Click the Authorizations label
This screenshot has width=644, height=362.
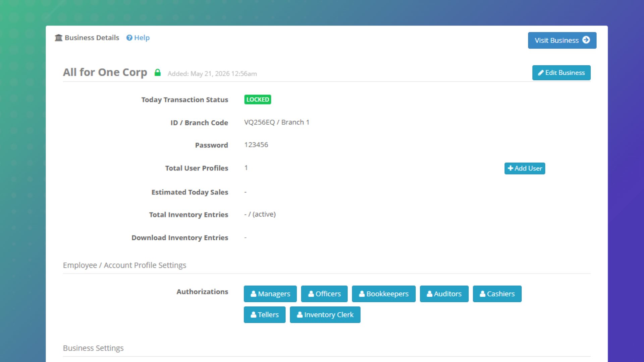(x=202, y=292)
